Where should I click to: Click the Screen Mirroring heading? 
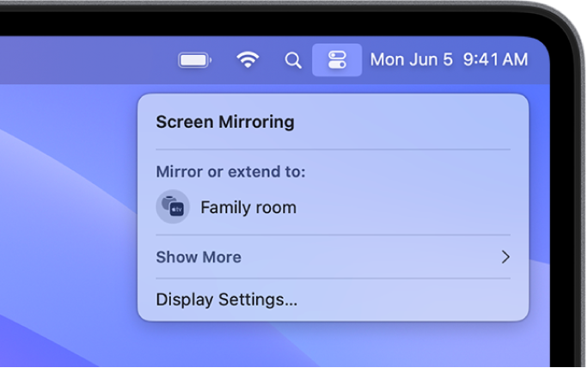pyautogui.click(x=225, y=122)
